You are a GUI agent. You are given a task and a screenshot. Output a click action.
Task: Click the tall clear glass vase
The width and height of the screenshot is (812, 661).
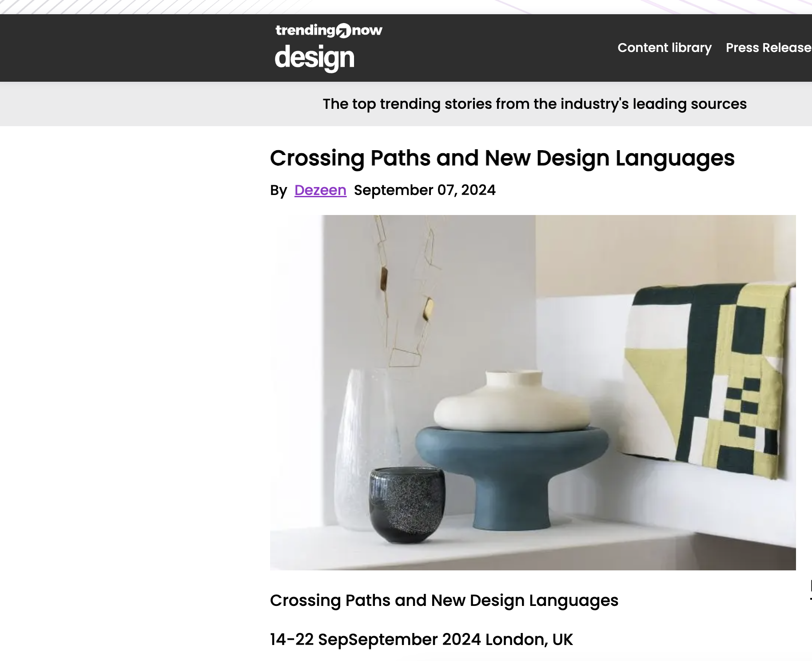click(x=362, y=449)
